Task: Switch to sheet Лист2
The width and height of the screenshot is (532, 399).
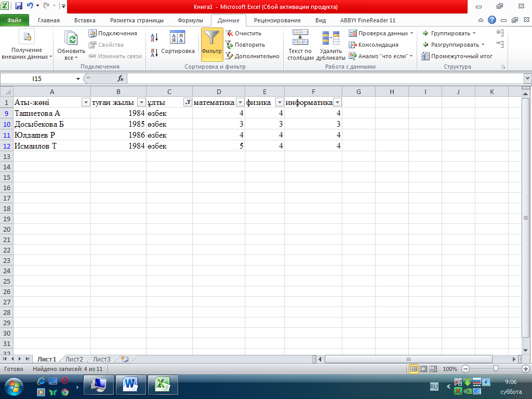Action: point(74,359)
